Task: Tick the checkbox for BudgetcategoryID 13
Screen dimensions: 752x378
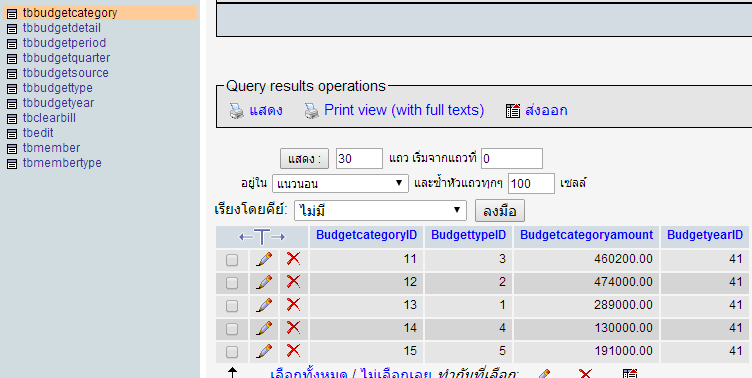Action: point(232,306)
